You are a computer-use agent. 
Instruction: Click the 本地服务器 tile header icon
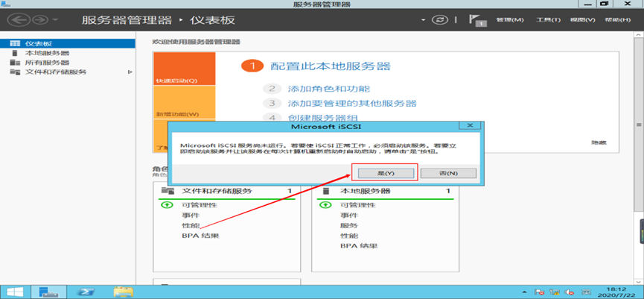click(x=326, y=191)
